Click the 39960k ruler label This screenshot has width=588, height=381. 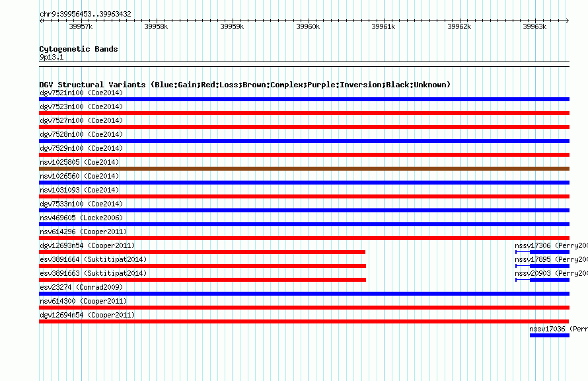[x=308, y=26]
